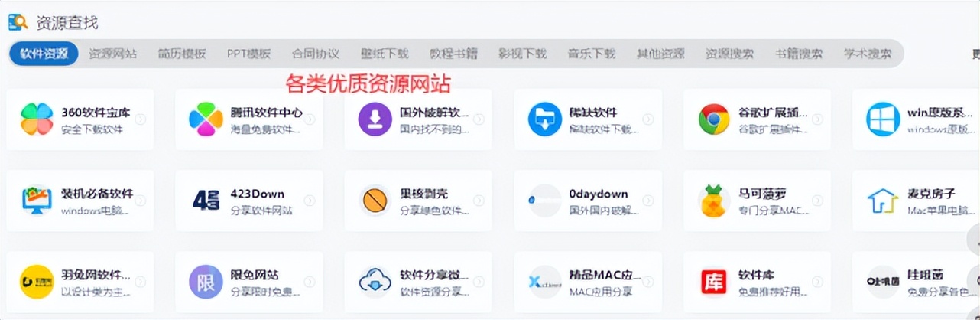
Task: Open the 麦克房子 title link
Action: click(x=932, y=194)
